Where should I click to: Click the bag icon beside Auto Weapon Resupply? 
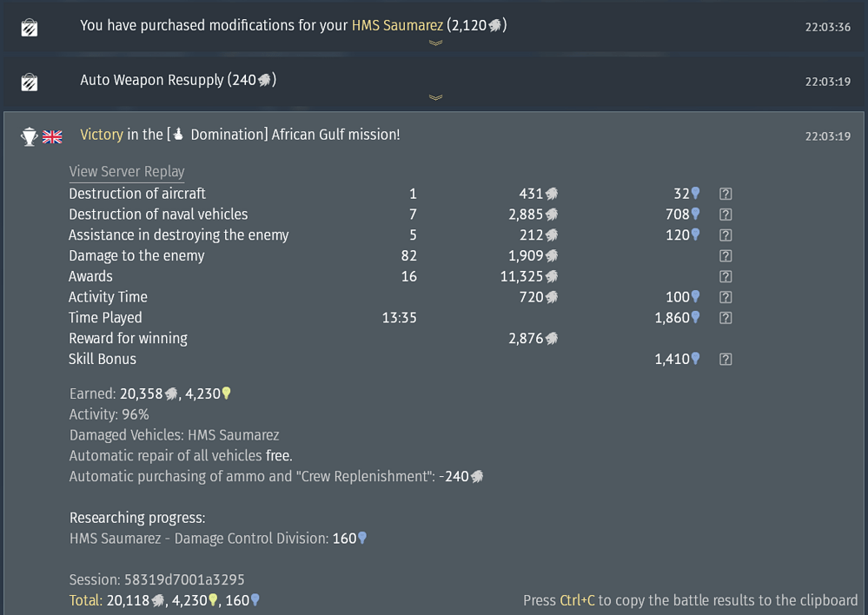tap(29, 83)
